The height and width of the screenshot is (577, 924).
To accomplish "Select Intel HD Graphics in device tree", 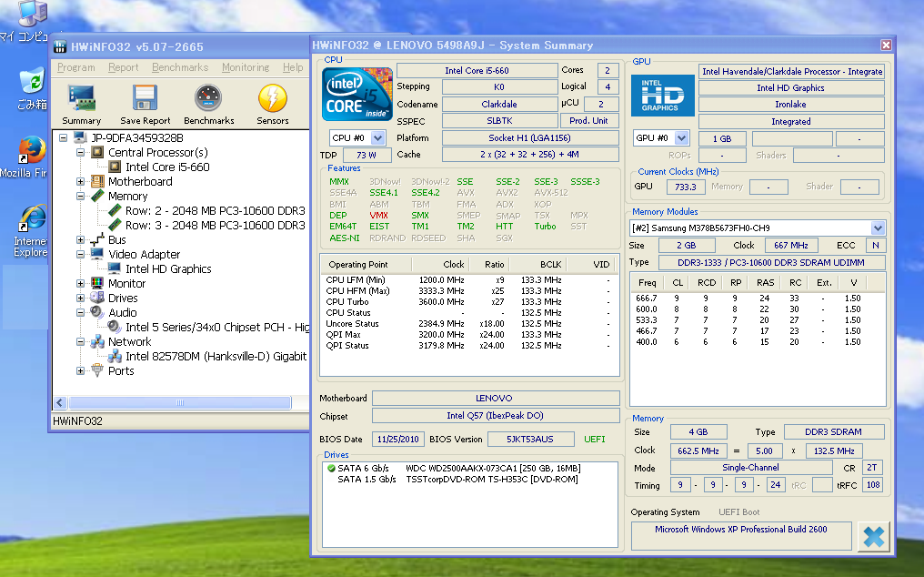I will [167, 269].
